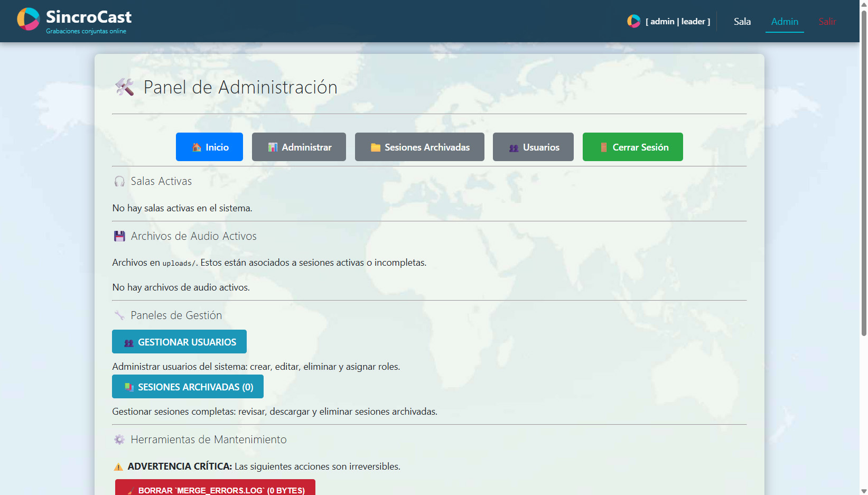Click the chart icon on the Administrar button
Viewport: 868px width, 495px height.
coord(273,147)
